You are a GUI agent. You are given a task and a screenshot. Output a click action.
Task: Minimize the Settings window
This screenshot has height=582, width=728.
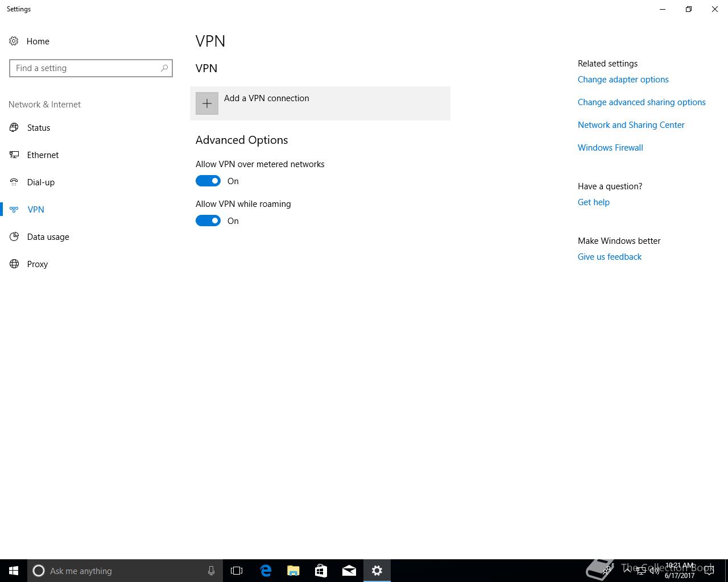tap(663, 9)
